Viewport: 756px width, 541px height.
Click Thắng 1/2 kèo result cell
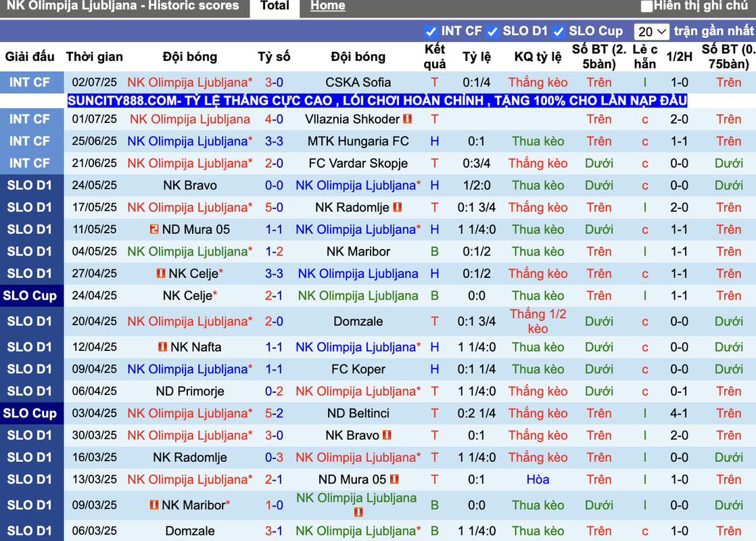[538, 322]
